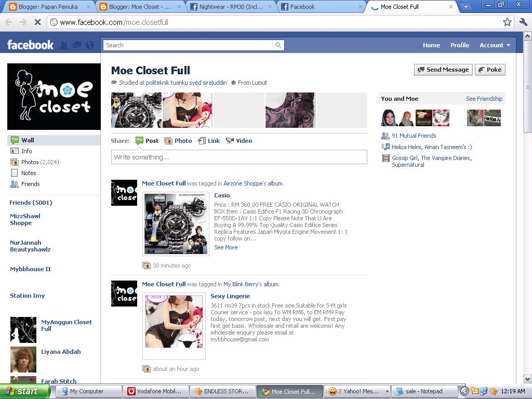
Task: Click the Photo share icon
Action: pos(168,141)
